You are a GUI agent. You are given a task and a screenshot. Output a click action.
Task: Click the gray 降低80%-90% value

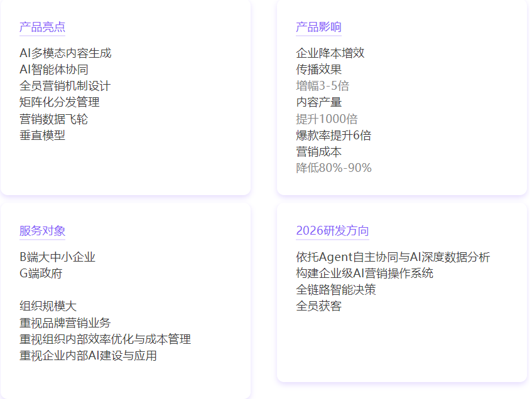point(334,168)
